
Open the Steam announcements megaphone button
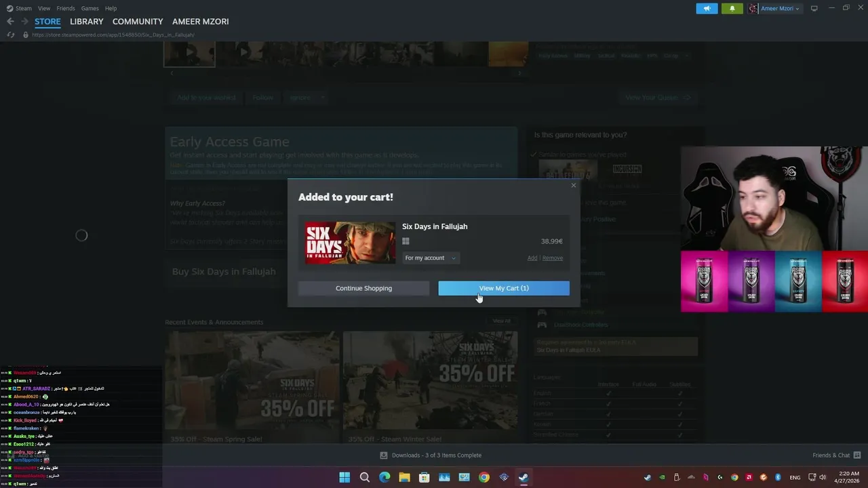pos(707,8)
